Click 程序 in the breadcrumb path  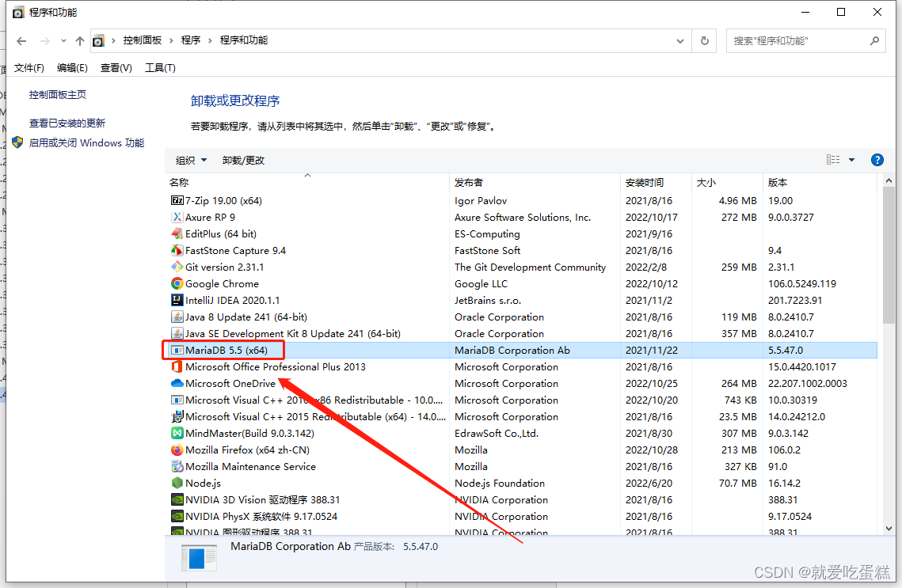click(x=190, y=40)
